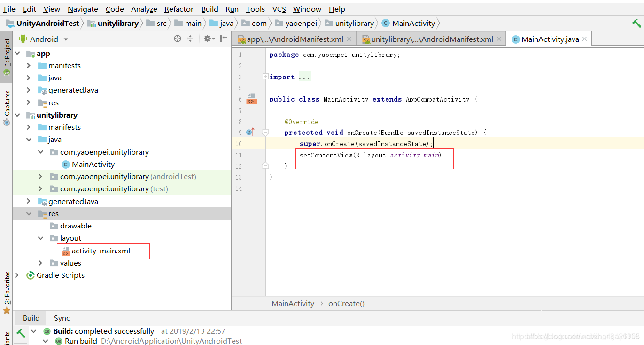Toggle the onCreate method fold marker
Image resolution: width=644 pixels, height=345 pixels.
[265, 133]
